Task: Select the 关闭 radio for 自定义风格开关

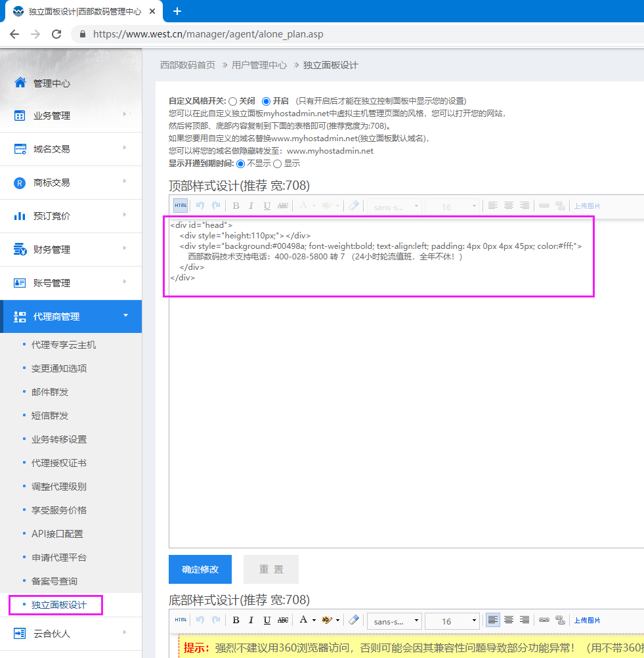Action: point(232,101)
